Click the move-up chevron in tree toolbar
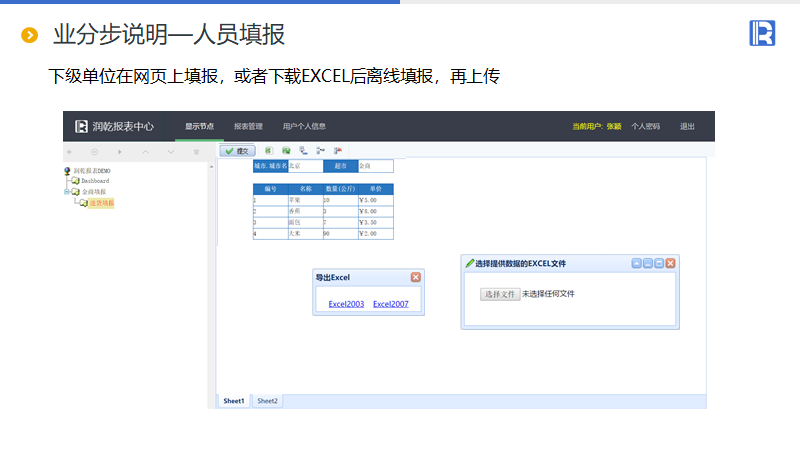The height and width of the screenshot is (450, 800). tap(145, 152)
